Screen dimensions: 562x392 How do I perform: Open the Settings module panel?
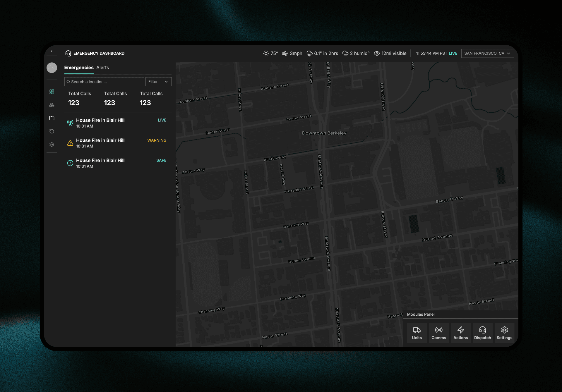point(504,333)
